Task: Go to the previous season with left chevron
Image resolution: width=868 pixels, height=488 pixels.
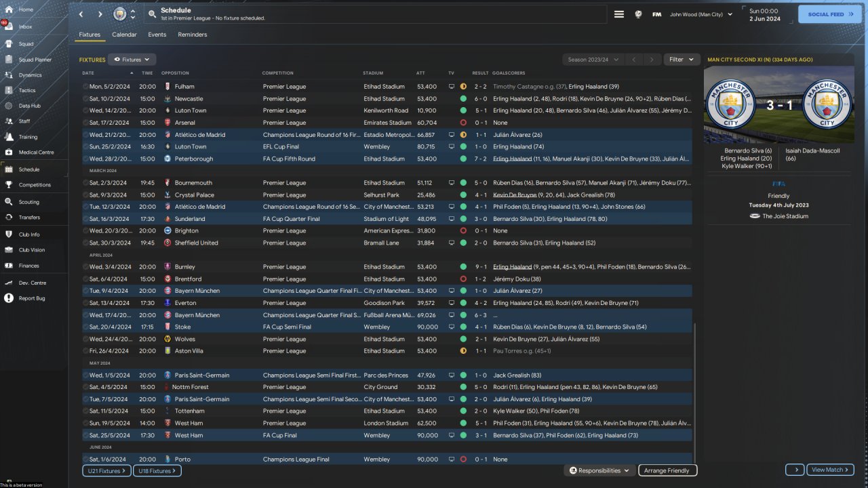Action: pyautogui.click(x=634, y=60)
